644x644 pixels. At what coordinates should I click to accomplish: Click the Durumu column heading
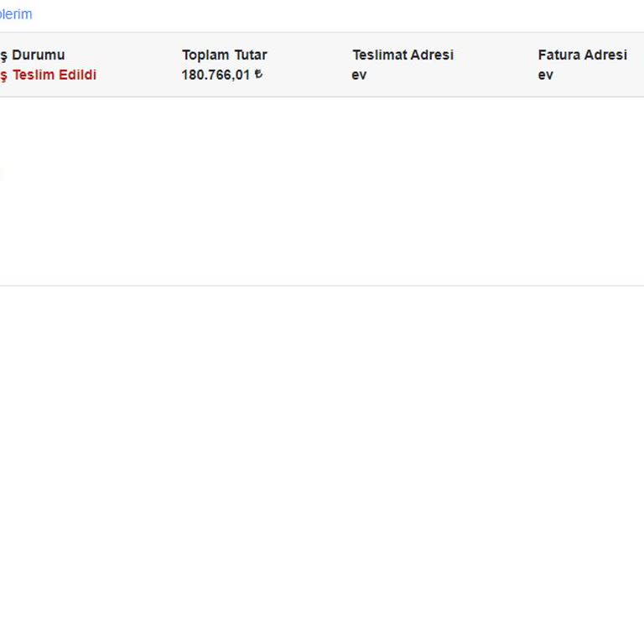(37, 55)
